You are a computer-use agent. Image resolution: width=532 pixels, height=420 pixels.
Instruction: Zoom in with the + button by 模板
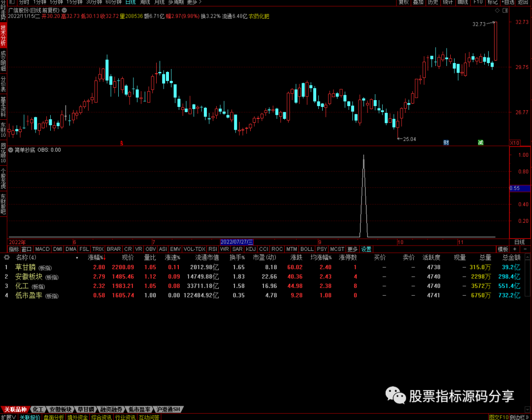coord(515,249)
